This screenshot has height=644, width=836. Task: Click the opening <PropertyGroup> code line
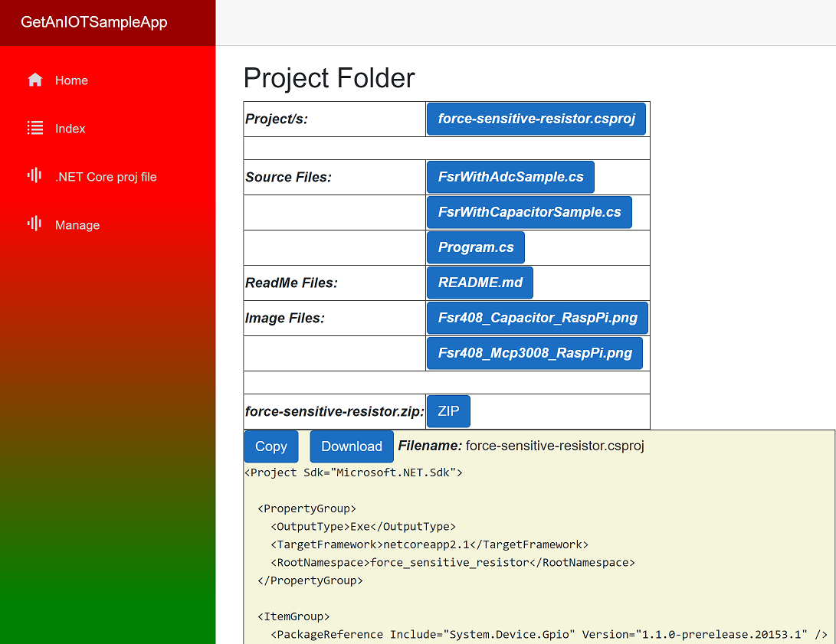(307, 508)
